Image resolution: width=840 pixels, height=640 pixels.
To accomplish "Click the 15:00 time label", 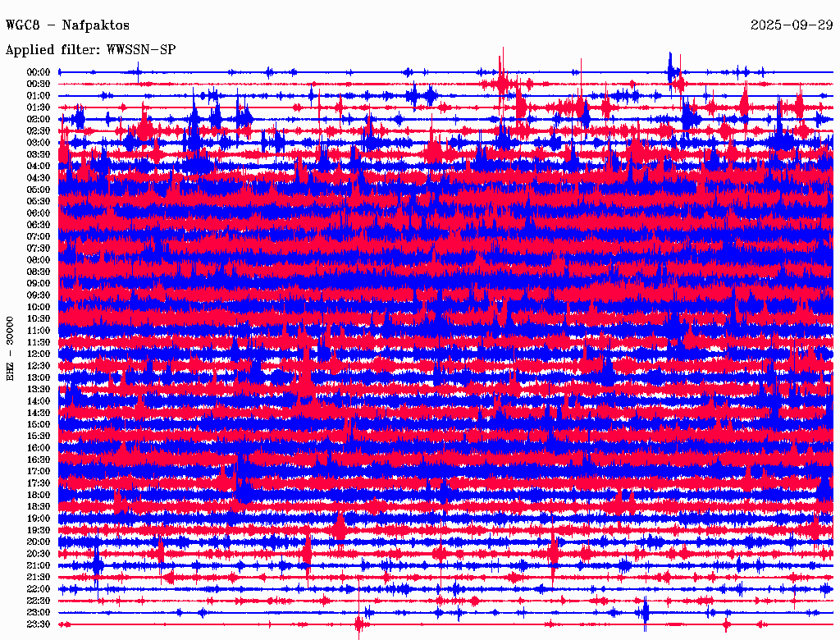I will coord(39,424).
